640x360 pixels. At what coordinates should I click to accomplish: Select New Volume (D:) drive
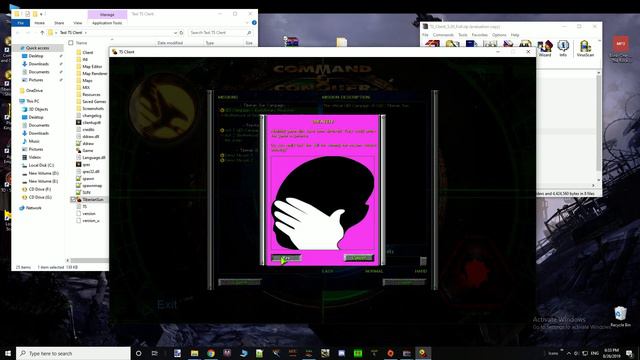coord(43,173)
